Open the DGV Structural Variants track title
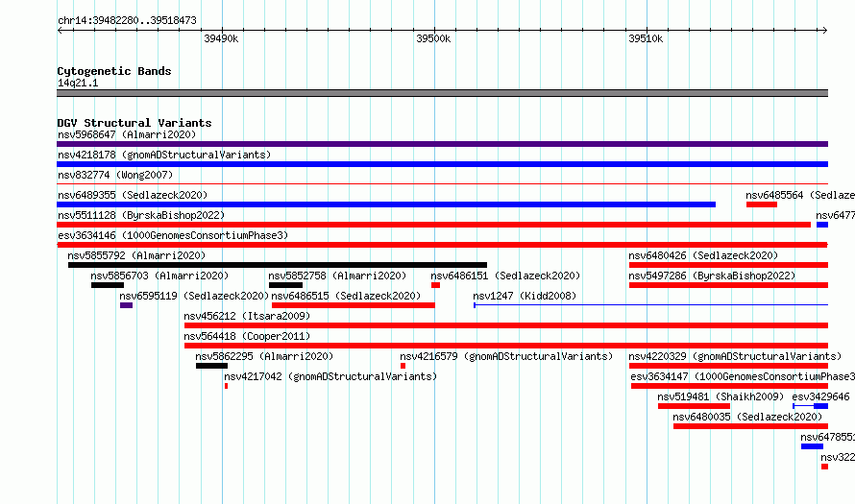 (134, 123)
